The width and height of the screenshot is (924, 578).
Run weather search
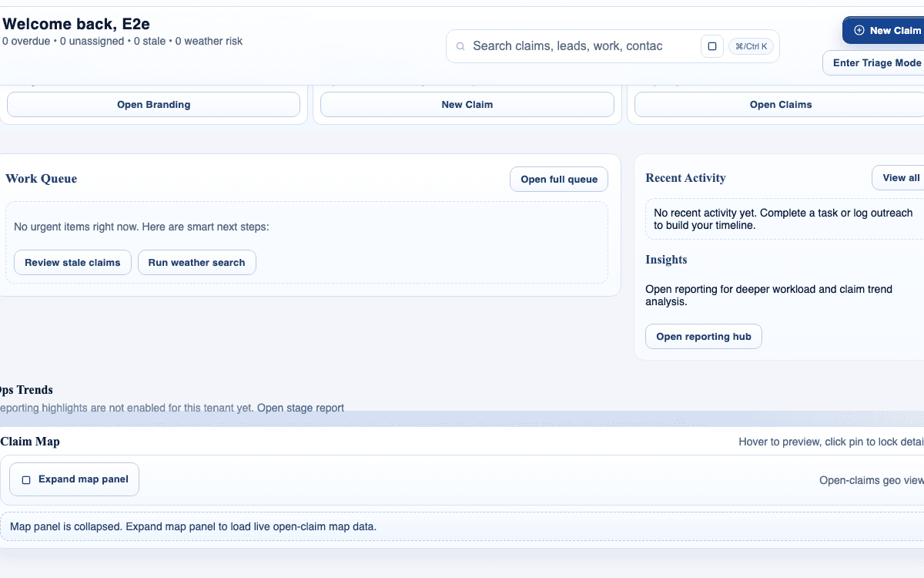point(197,262)
